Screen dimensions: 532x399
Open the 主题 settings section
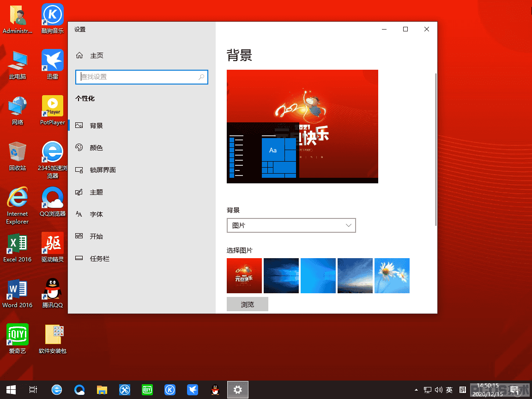click(x=141, y=192)
